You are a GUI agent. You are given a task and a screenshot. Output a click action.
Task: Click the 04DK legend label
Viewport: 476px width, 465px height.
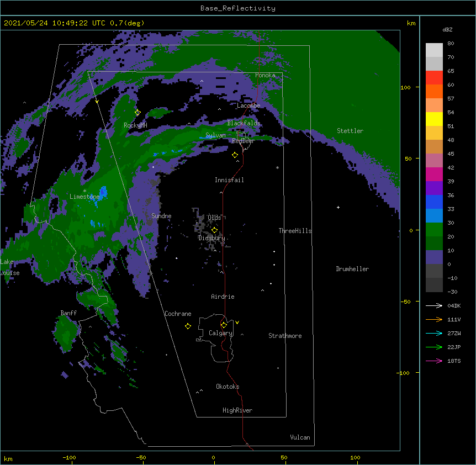pyautogui.click(x=454, y=305)
